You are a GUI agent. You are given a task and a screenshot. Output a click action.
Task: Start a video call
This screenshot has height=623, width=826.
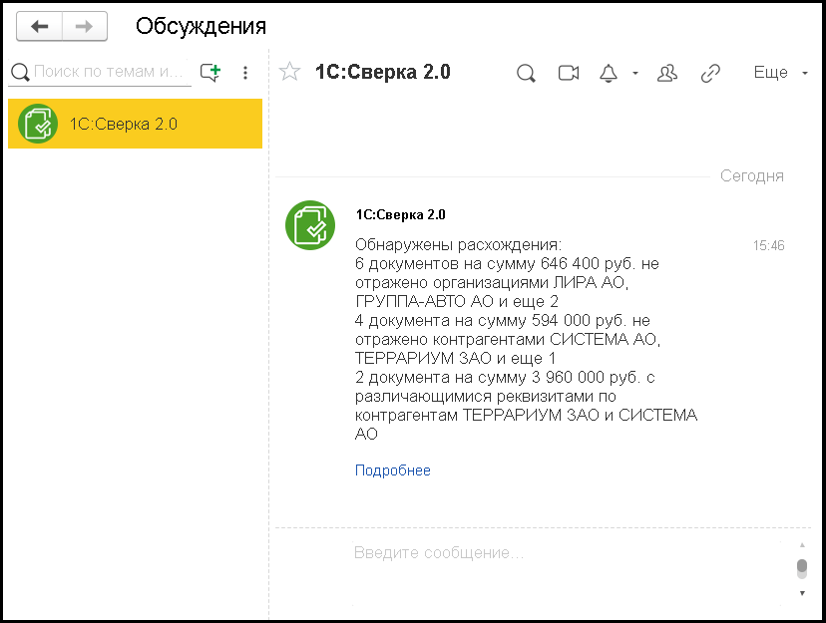568,73
